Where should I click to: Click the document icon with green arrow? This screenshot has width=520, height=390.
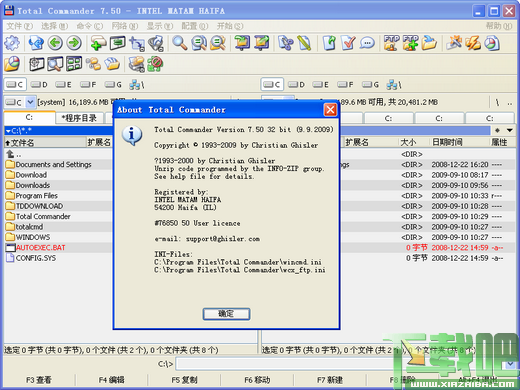(x=329, y=43)
